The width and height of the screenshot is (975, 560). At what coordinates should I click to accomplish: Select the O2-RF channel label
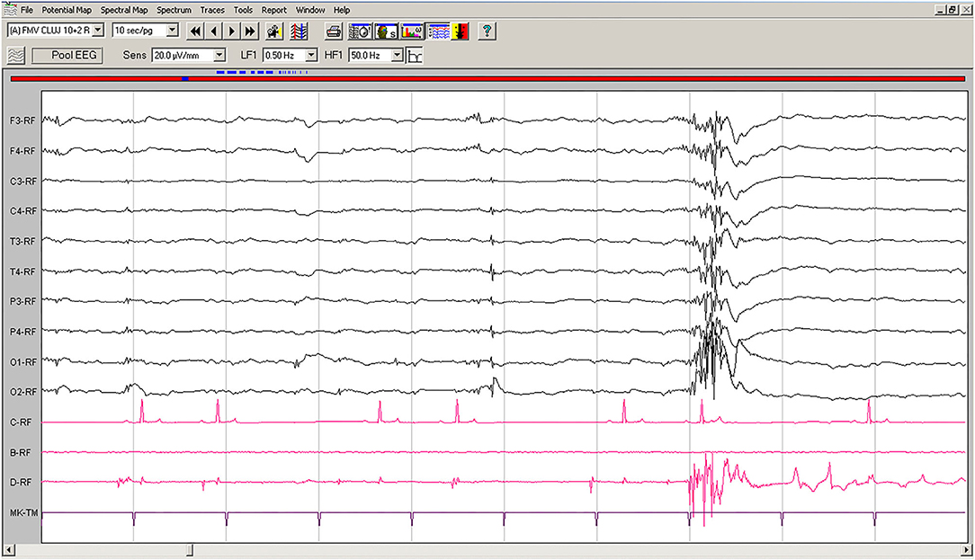22,392
